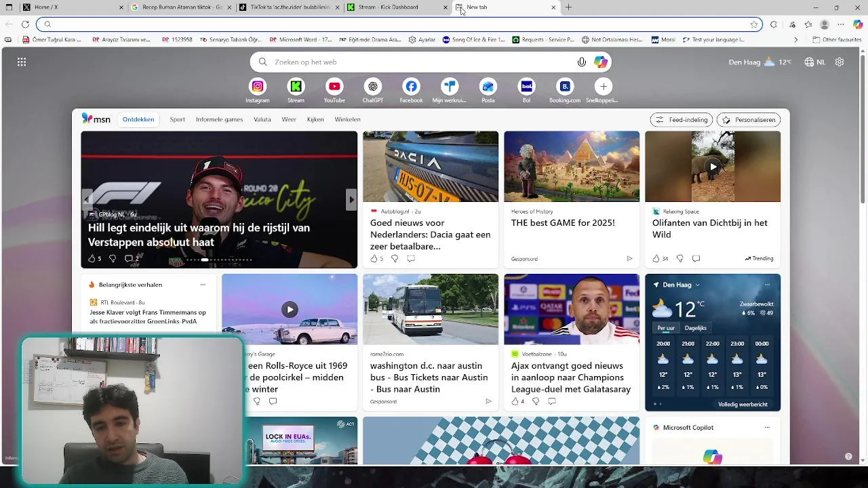This screenshot has width=868, height=488.
Task: Open Volledig weerbericht full forecast
Action: tap(743, 405)
